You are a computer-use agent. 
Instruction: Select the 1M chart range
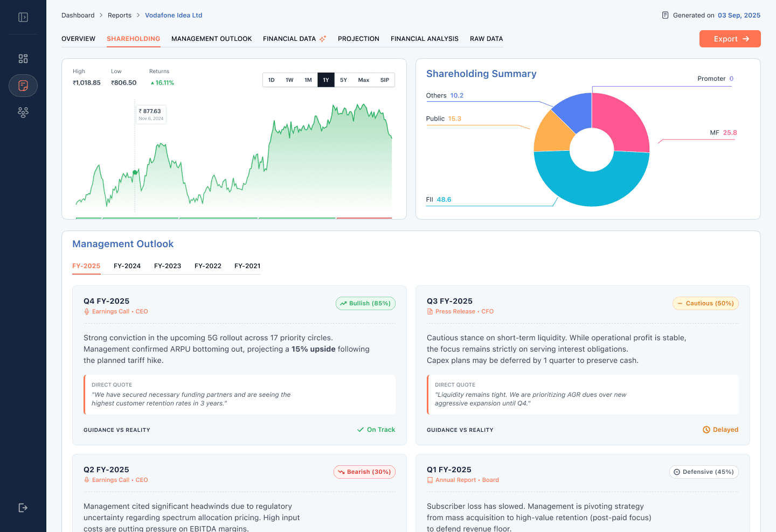[x=308, y=80]
